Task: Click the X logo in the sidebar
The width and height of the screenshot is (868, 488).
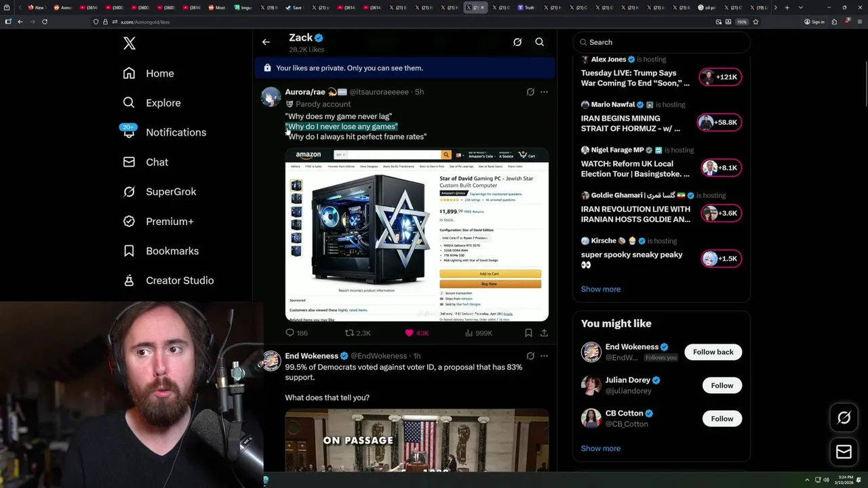Action: click(x=130, y=43)
